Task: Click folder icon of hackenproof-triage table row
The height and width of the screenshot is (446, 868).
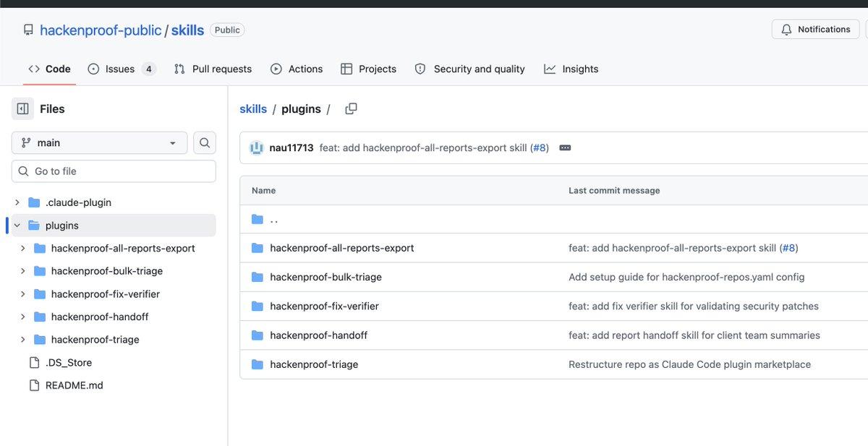Action: 258,364
